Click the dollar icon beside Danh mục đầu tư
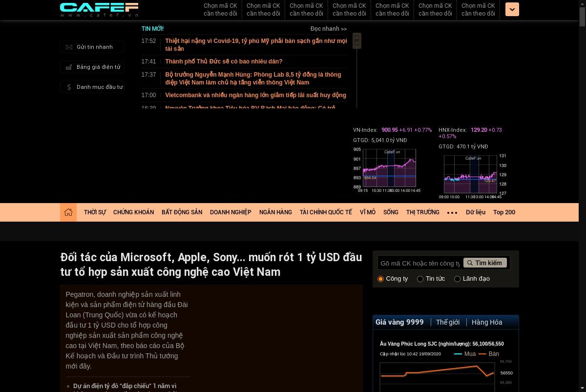586x392 pixels. (69, 87)
